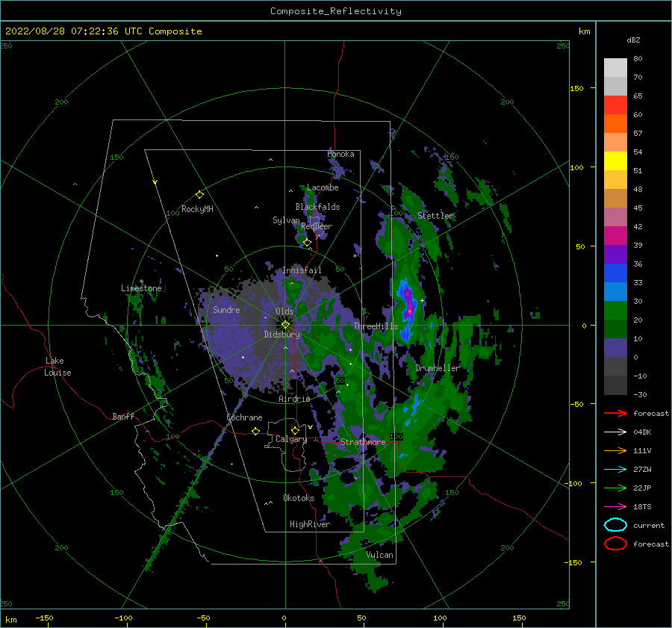Click the Limestone label
Image resolution: width=672 pixels, height=628 pixels.
(141, 288)
